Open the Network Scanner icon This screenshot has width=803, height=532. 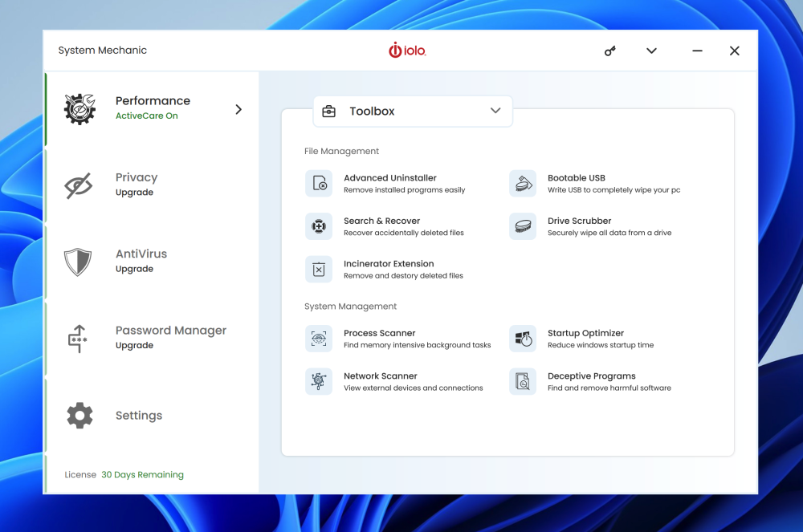click(319, 381)
